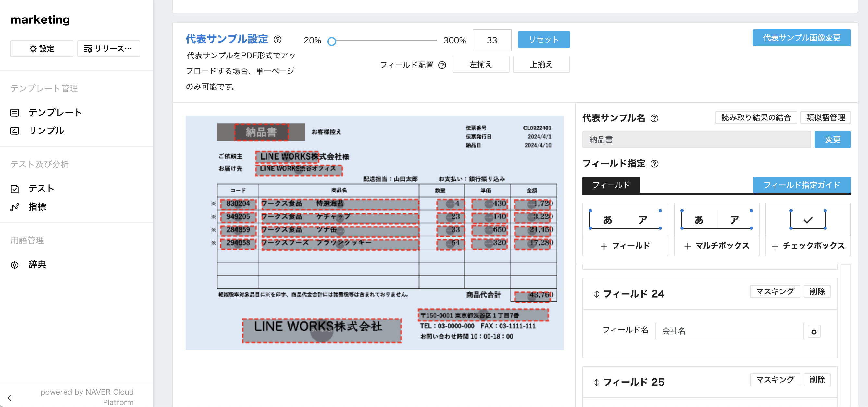Open 指標 in the sidebar menu
The image size is (868, 407).
(x=37, y=207)
